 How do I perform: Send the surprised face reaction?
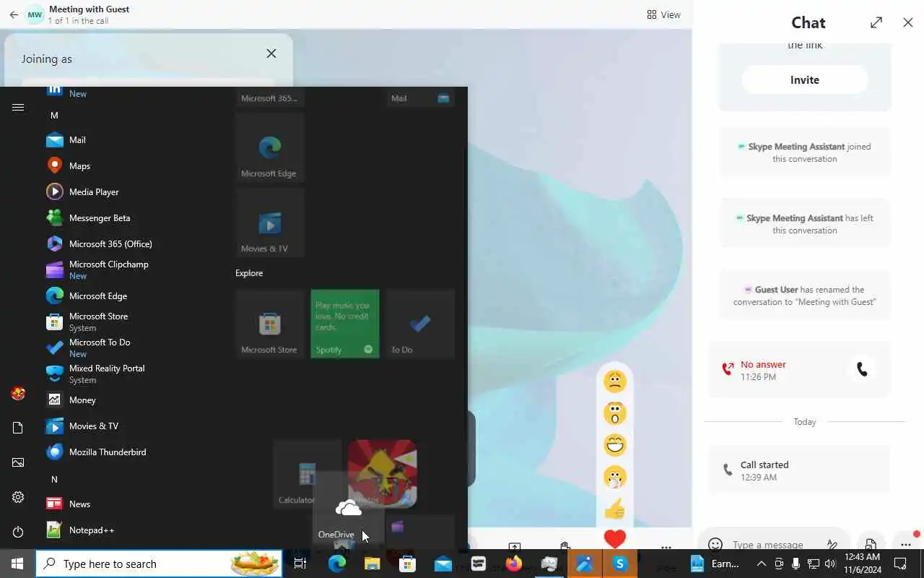click(x=615, y=413)
